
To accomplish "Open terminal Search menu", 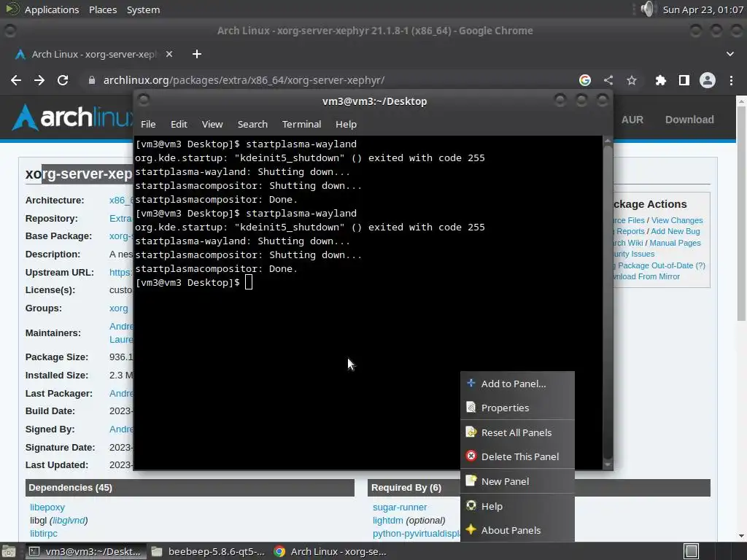I will (252, 124).
